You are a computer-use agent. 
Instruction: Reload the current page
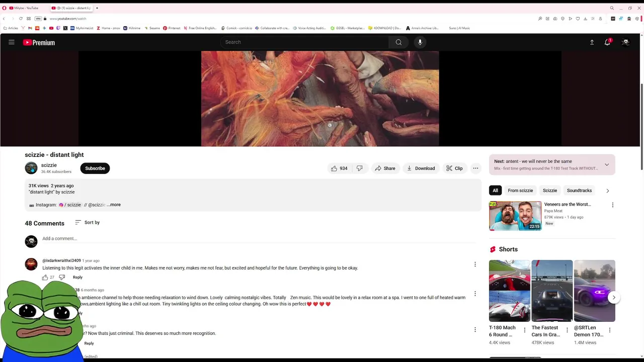pos(21,19)
